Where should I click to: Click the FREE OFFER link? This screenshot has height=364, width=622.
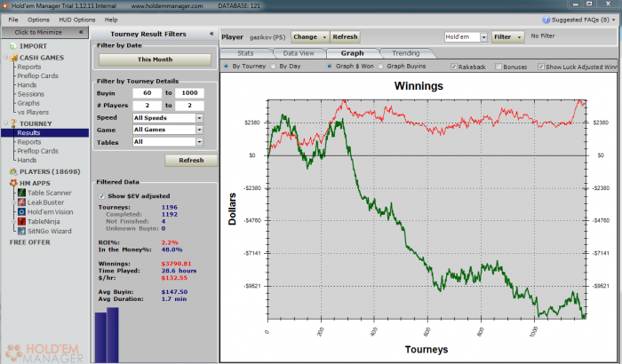(x=29, y=242)
